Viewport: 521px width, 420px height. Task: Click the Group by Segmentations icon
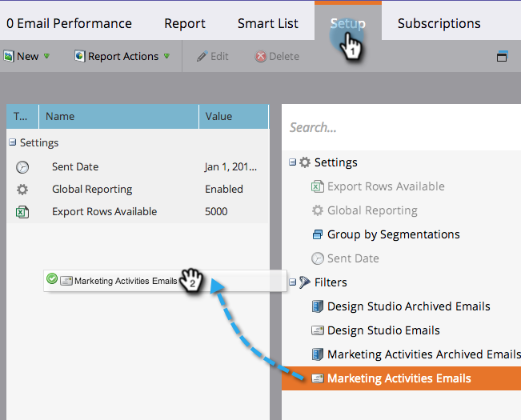pyautogui.click(x=318, y=234)
